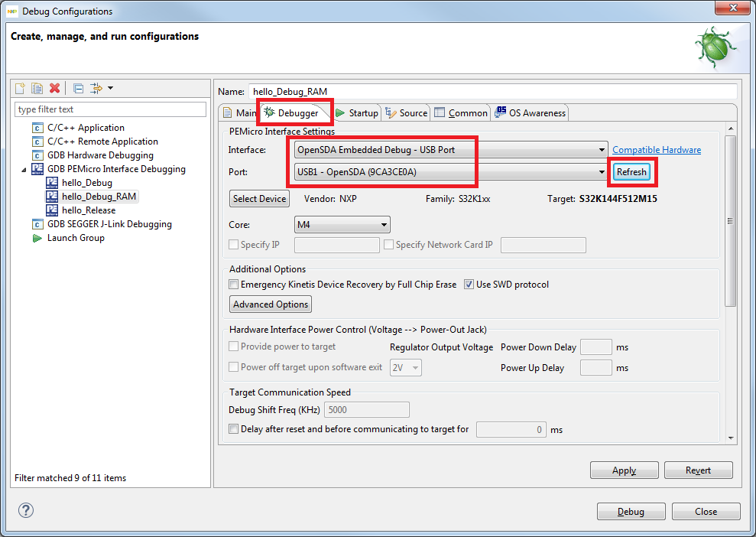Select the Launch Group green arrow item
This screenshot has width=756, height=537.
click(75, 238)
